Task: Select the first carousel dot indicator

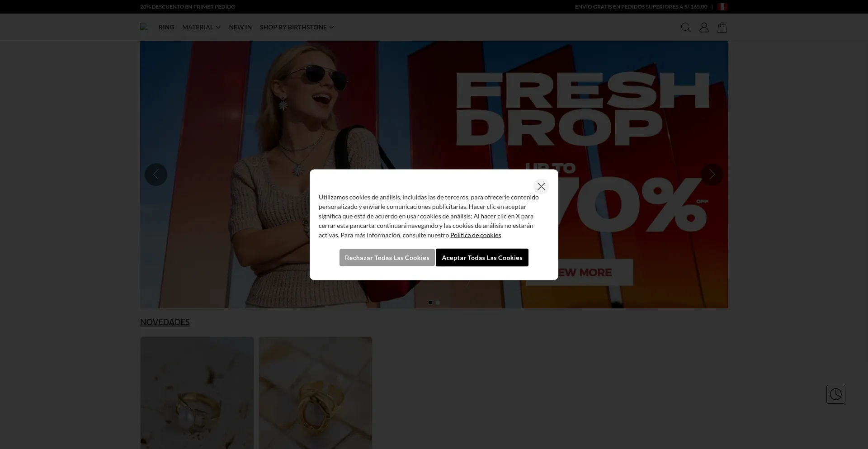Action: tap(430, 302)
